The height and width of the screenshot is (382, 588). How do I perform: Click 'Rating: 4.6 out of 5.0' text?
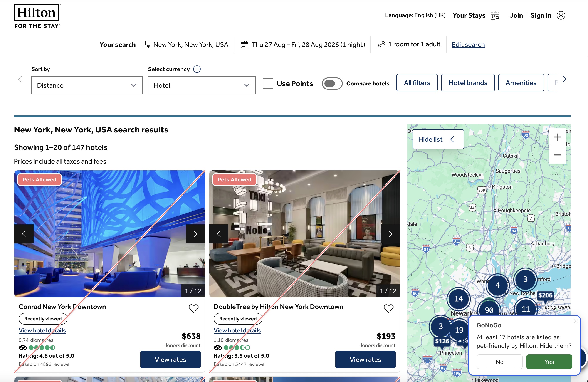(x=46, y=356)
